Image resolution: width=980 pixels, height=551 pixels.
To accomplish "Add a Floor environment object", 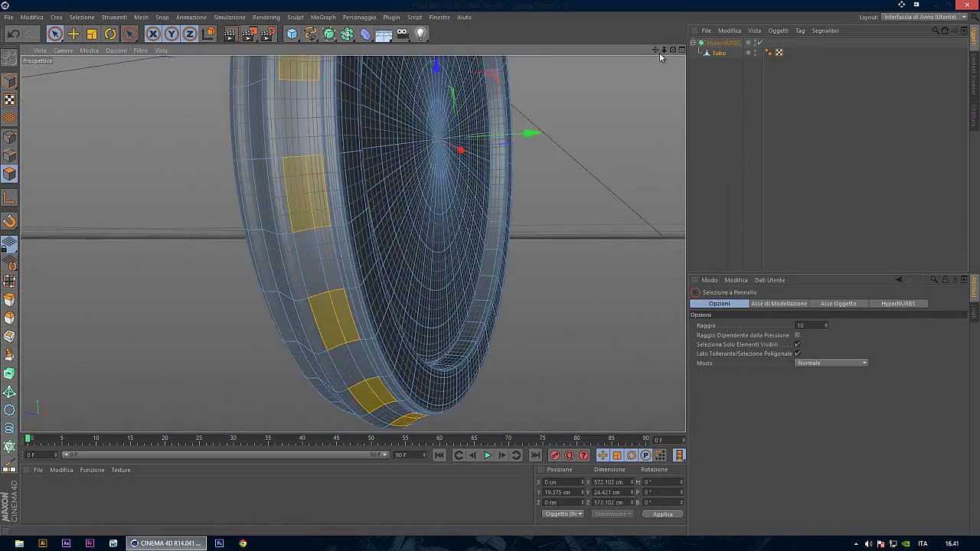I will pos(384,34).
